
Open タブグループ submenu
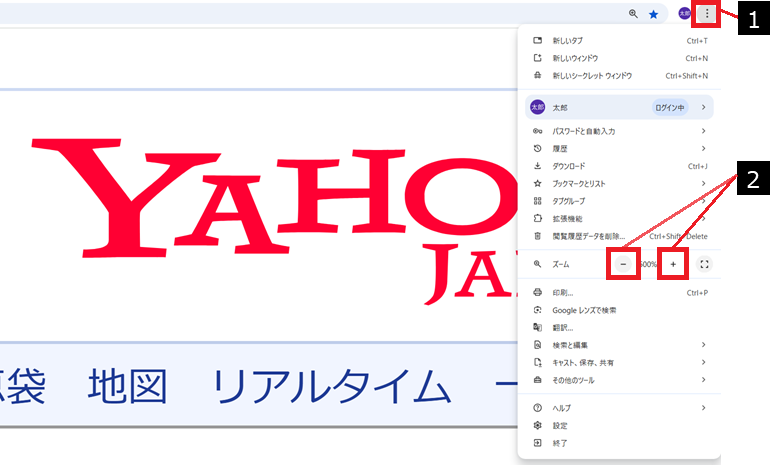pyautogui.click(x=620, y=201)
